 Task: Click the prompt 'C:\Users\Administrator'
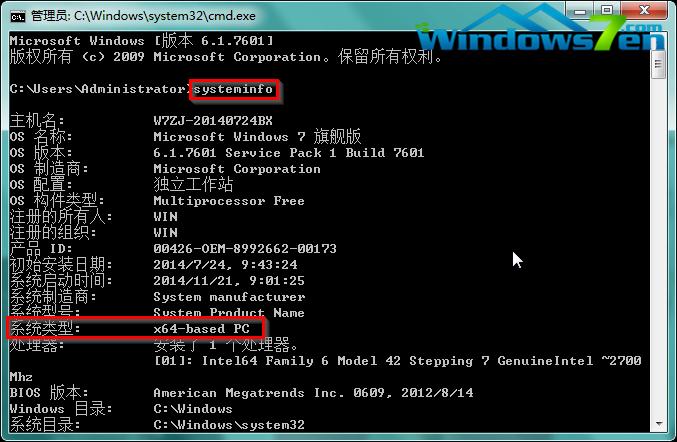tap(99, 89)
